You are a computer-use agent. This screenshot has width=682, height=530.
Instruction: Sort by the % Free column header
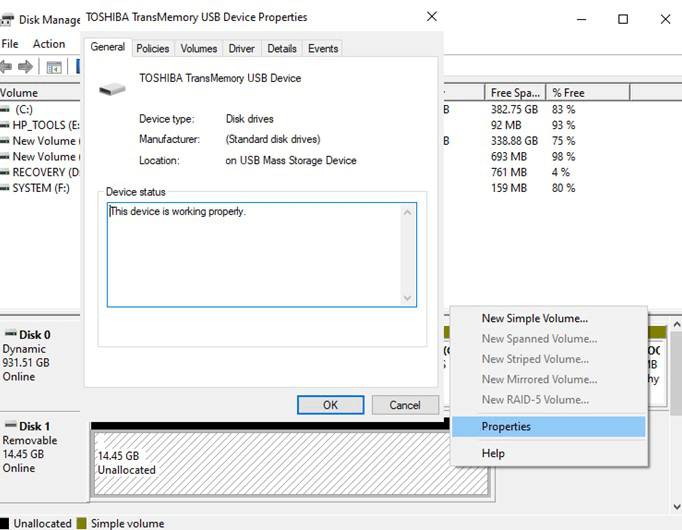588,93
